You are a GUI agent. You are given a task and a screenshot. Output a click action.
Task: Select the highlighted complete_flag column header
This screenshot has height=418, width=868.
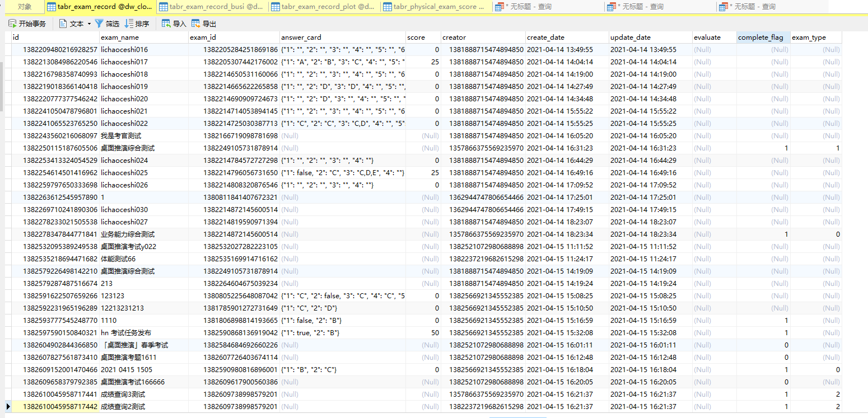pyautogui.click(x=763, y=37)
